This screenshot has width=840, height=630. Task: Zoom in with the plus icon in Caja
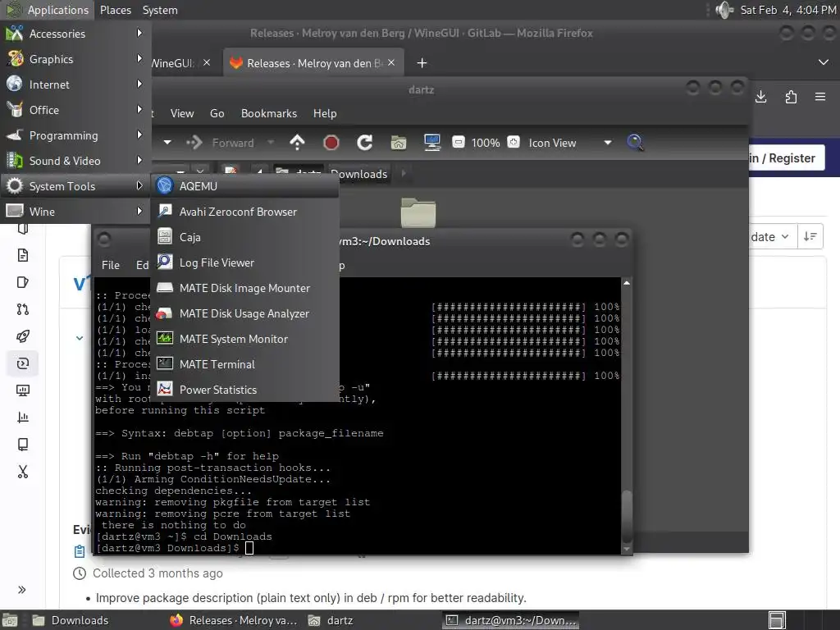click(x=514, y=143)
